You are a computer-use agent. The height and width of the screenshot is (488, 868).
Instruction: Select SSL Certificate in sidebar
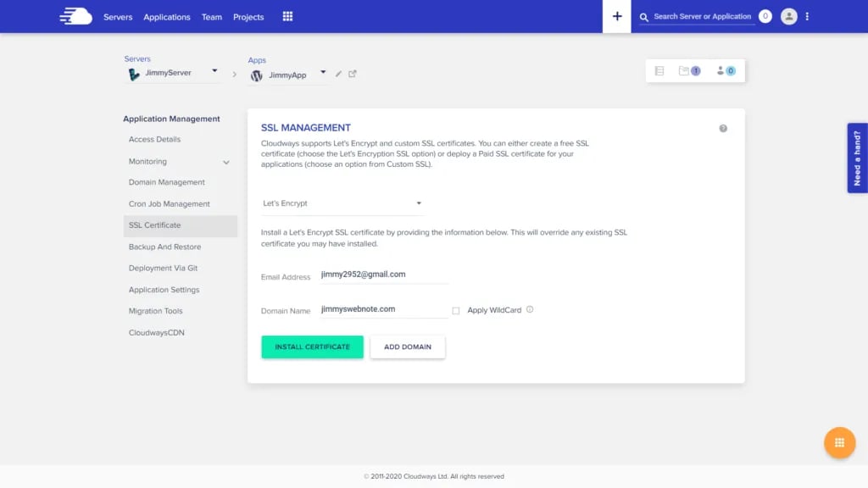(181, 225)
